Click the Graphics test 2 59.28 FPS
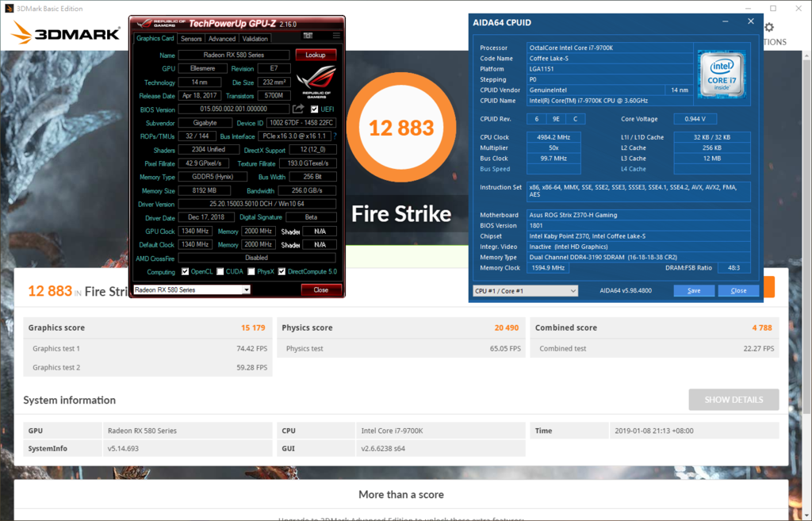The image size is (812, 521). (251, 367)
